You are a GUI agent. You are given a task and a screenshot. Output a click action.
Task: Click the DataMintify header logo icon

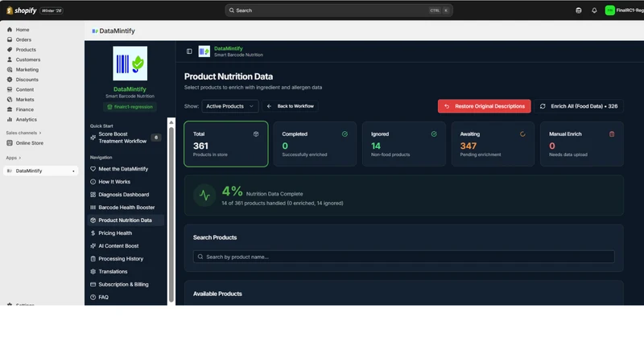pyautogui.click(x=204, y=51)
